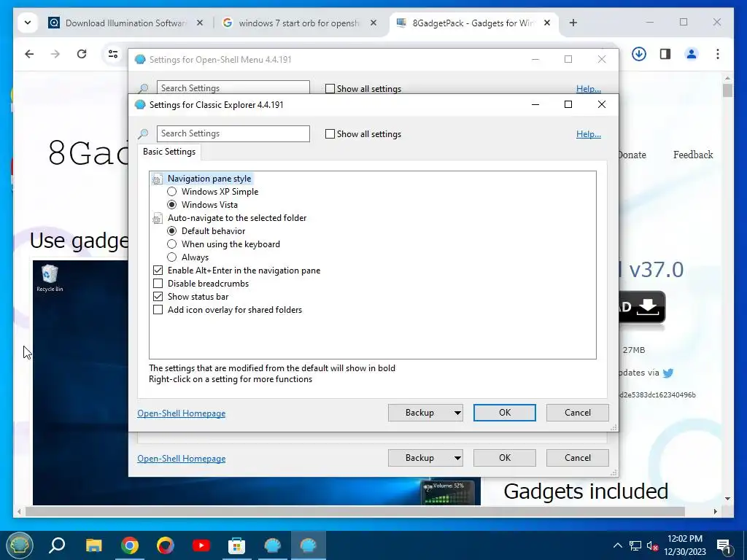Open Microsoft Store from taskbar
The height and width of the screenshot is (560, 747).
pos(237,545)
